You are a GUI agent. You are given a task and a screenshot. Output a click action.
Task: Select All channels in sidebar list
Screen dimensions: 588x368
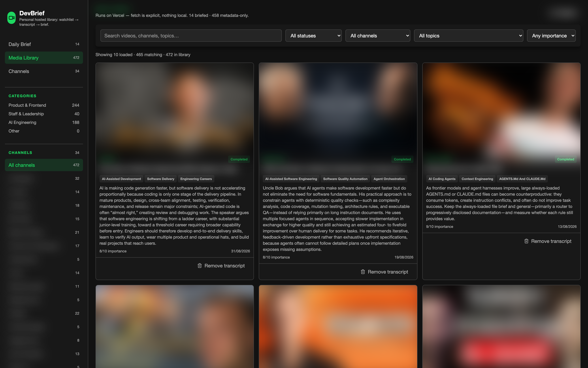click(x=44, y=165)
